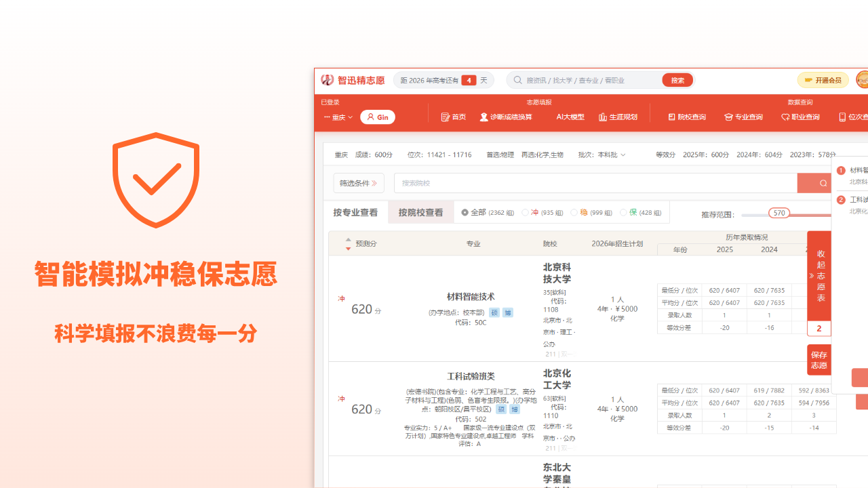
Task: Click the 冲 tag on the 材料智能技术 row
Action: [x=342, y=299]
